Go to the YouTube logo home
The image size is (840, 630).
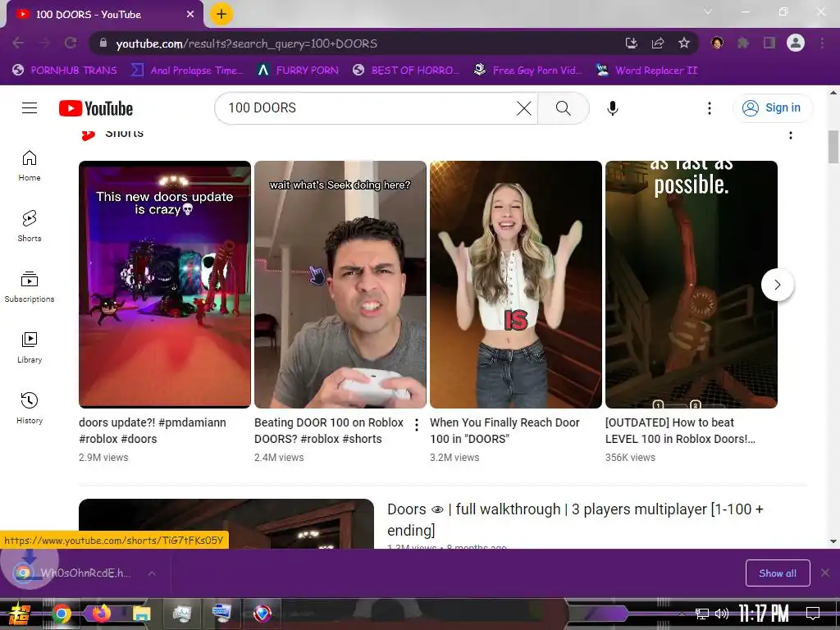(x=96, y=108)
